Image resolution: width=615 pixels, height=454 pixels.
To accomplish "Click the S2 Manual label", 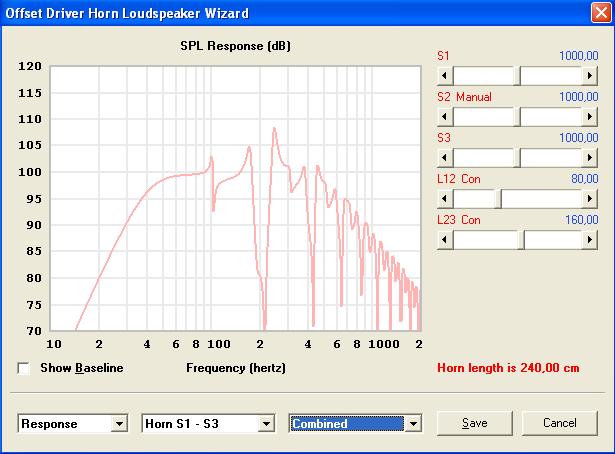I will 464,97.
